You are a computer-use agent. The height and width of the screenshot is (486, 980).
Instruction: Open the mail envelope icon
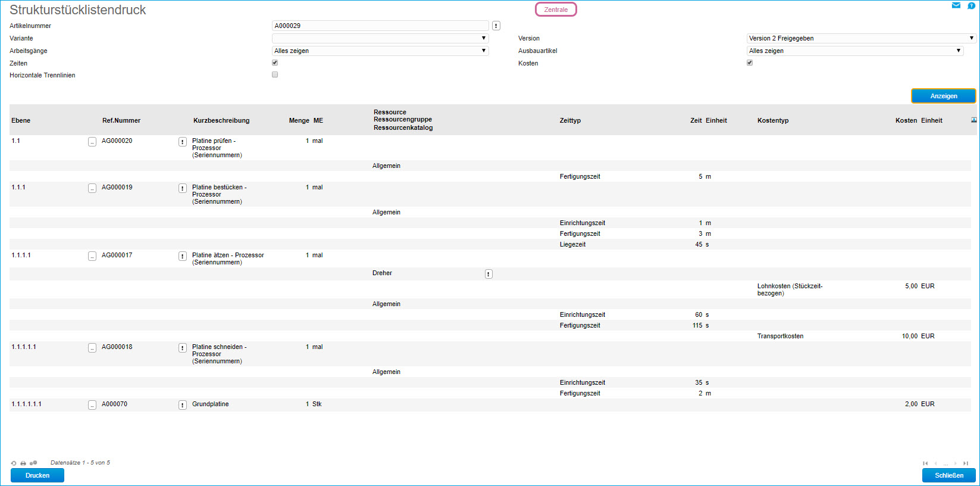click(x=956, y=5)
